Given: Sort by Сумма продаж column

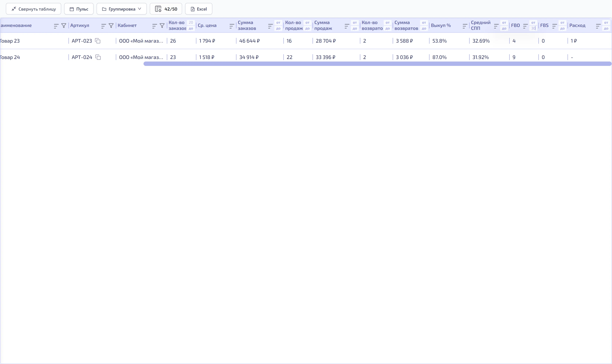Looking at the screenshot, I should pyautogui.click(x=347, y=26).
